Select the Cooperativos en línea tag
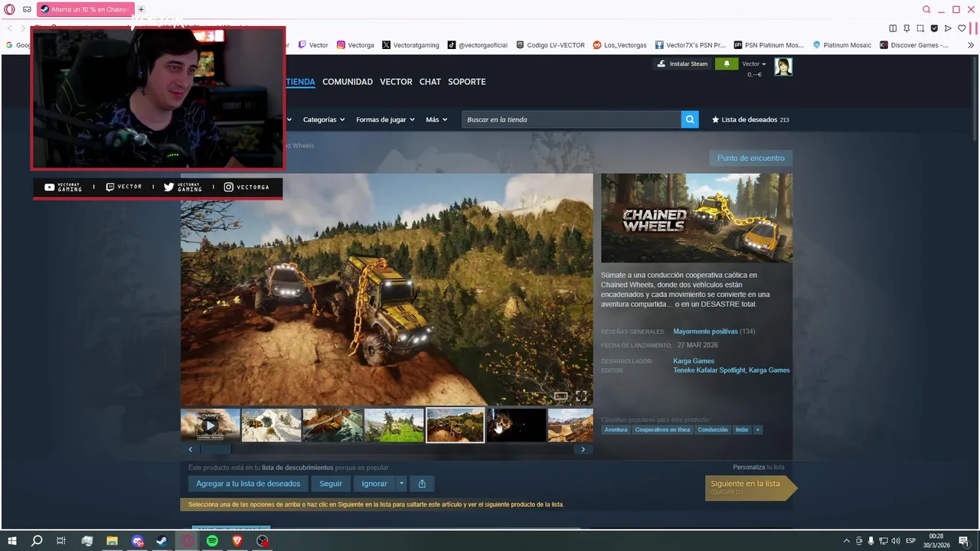980x551 pixels. [662, 430]
